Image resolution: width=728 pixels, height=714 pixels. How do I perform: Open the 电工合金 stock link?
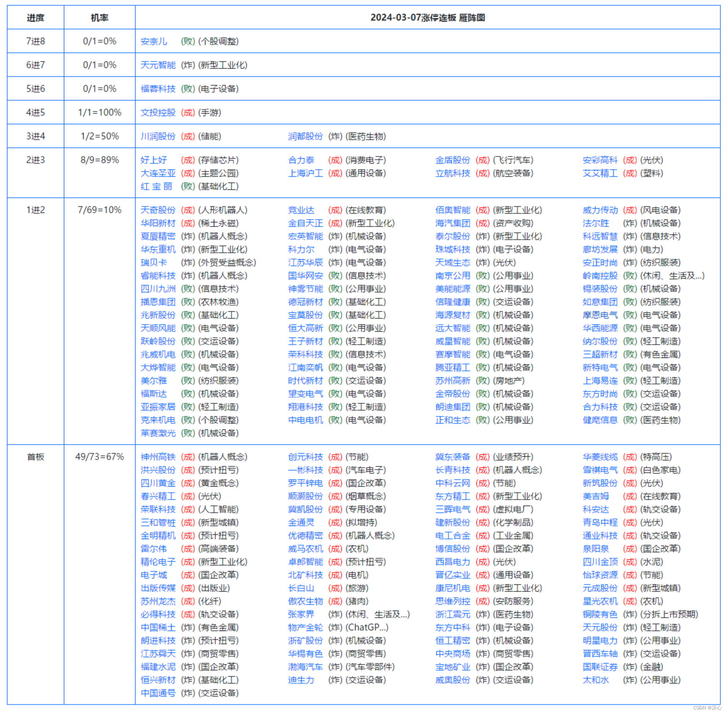(x=453, y=536)
